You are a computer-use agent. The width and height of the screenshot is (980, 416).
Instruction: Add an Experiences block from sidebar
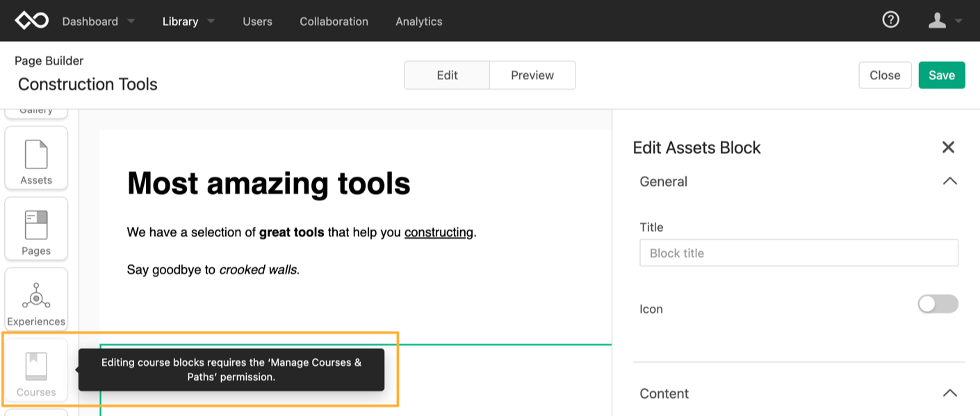coord(36,299)
